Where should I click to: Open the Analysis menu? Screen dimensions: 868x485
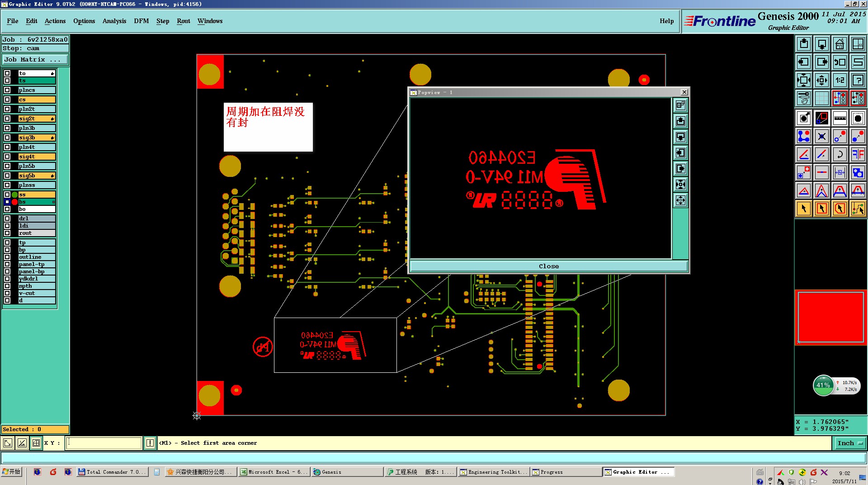114,21
